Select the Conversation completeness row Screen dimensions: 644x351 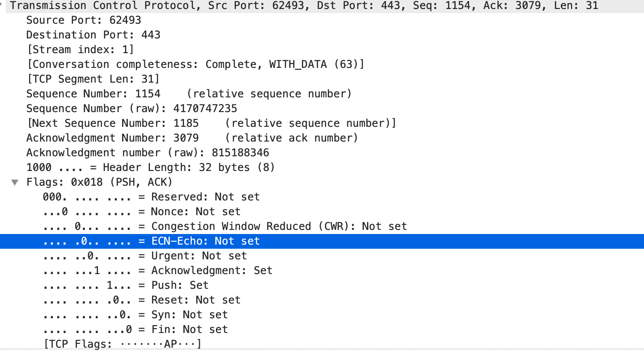point(195,64)
